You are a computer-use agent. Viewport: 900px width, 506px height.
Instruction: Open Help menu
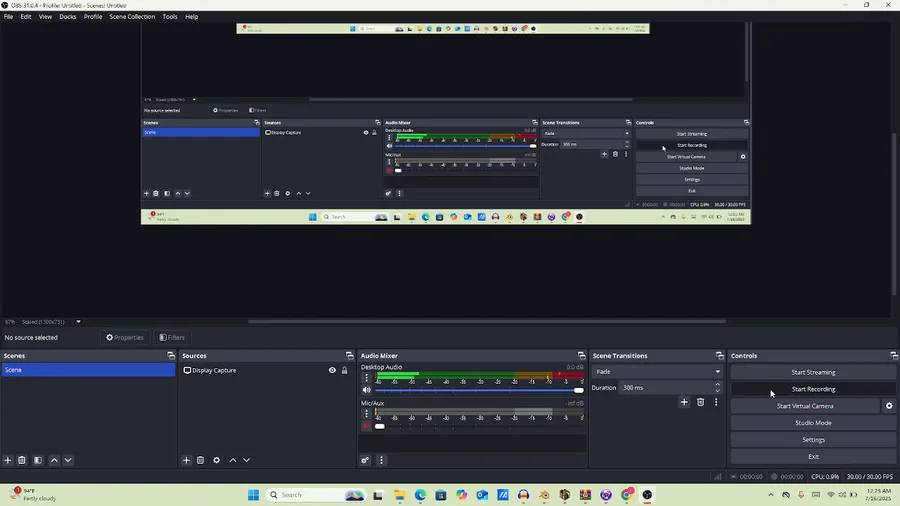[x=192, y=17]
